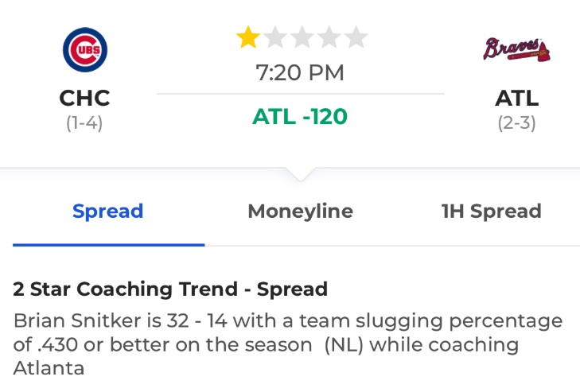Screen dimensions: 580x392
Task: Open the Moneyline tab
Action: pos(301,212)
